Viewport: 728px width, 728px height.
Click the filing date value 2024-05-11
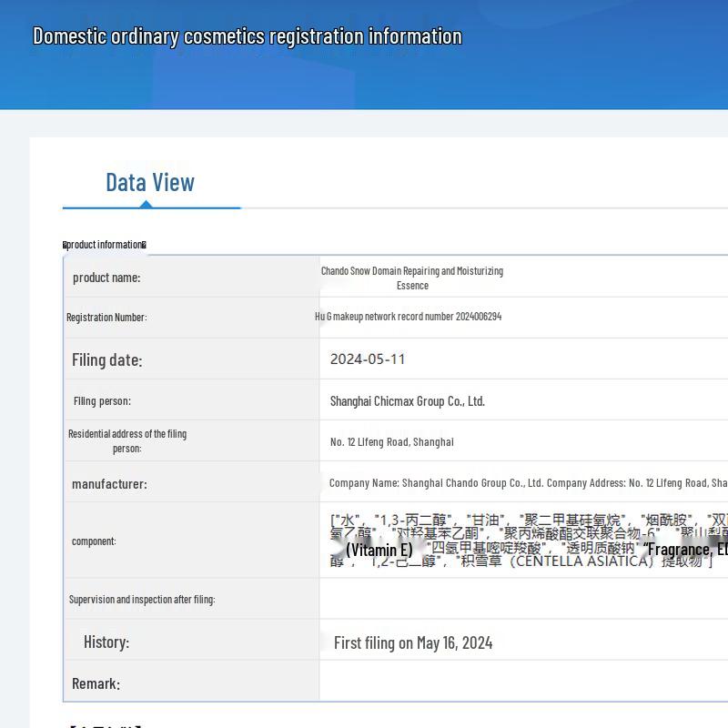pos(368,359)
